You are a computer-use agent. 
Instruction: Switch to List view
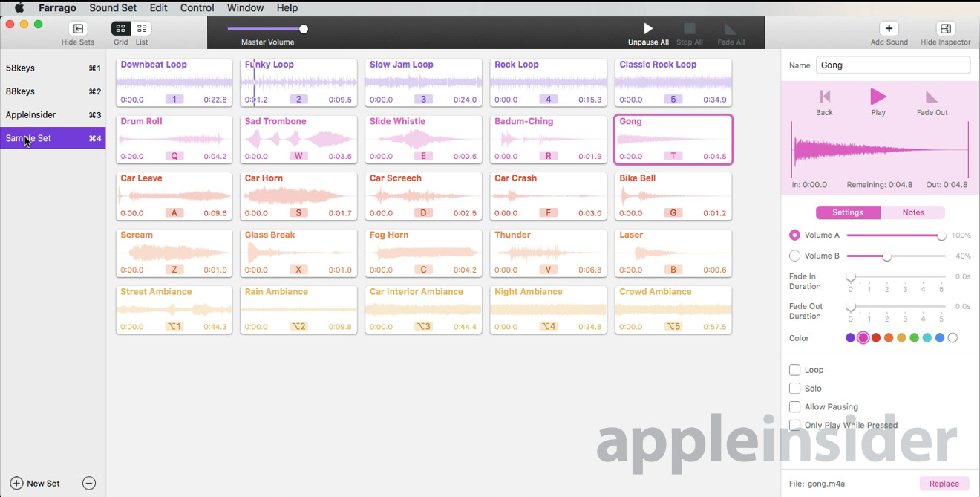(x=142, y=28)
